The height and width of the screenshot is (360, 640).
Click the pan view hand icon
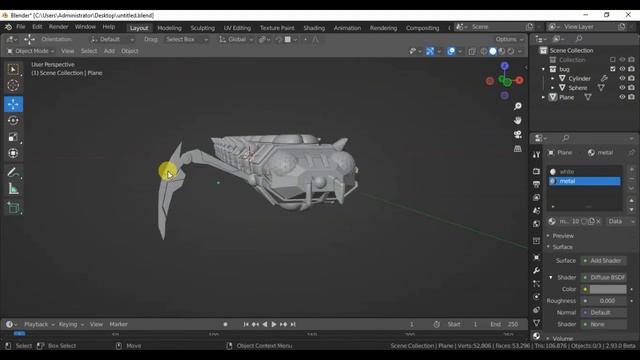coord(518,120)
